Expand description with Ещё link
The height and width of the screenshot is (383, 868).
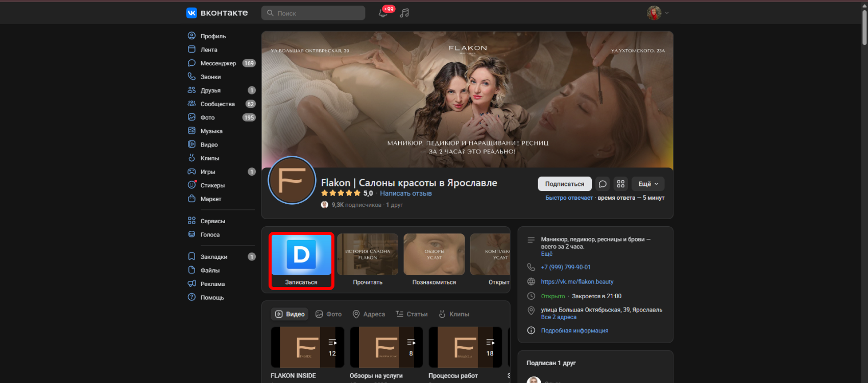546,254
